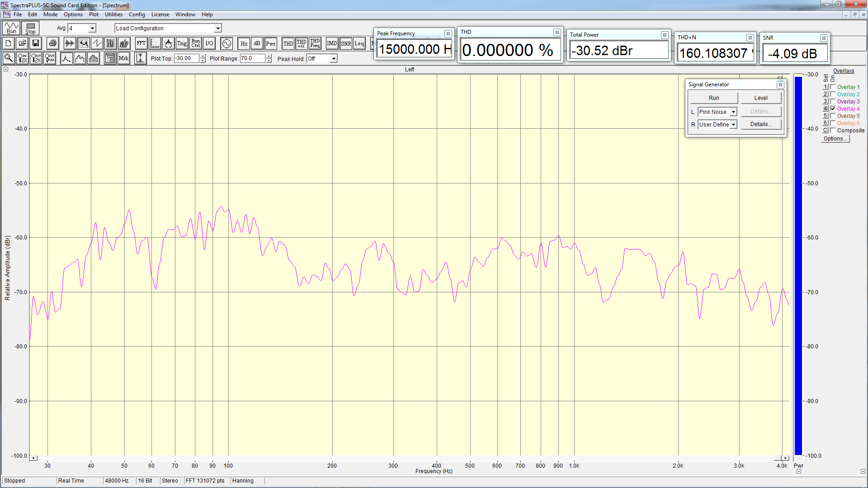Start the analyzer with the Run toolbar icon
Image resolution: width=868 pixels, height=488 pixels.
[x=11, y=28]
